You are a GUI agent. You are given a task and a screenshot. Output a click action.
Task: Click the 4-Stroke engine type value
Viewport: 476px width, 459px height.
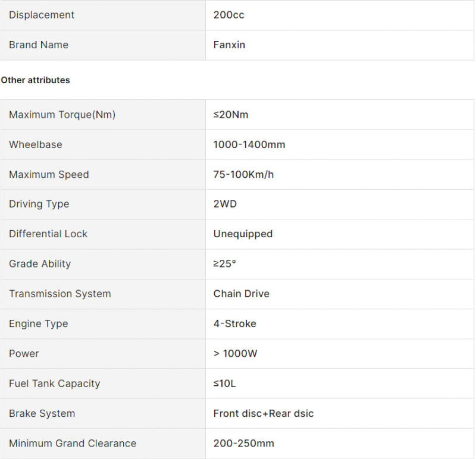[x=234, y=323]
